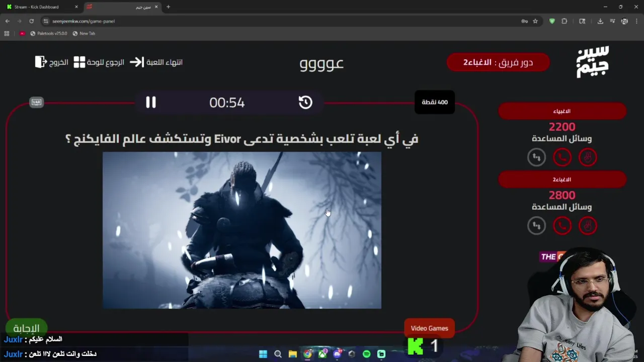Bookmark this page with the star
This screenshot has width=644, height=362.
(535, 21)
